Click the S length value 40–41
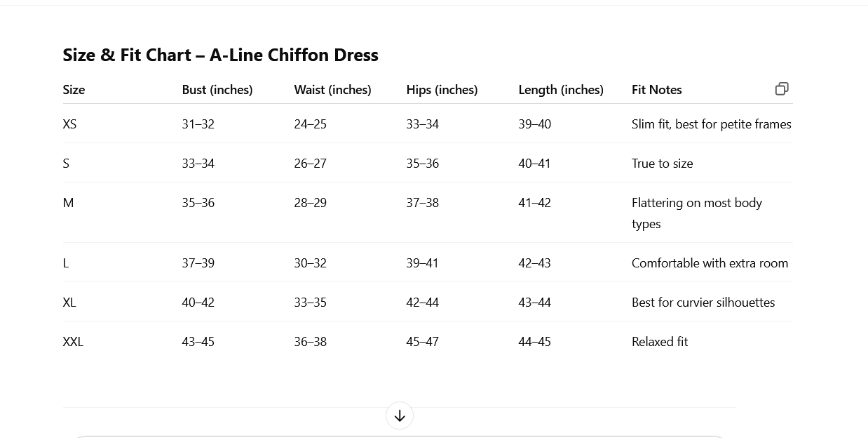Screen dimensions: 868x438 (x=534, y=164)
